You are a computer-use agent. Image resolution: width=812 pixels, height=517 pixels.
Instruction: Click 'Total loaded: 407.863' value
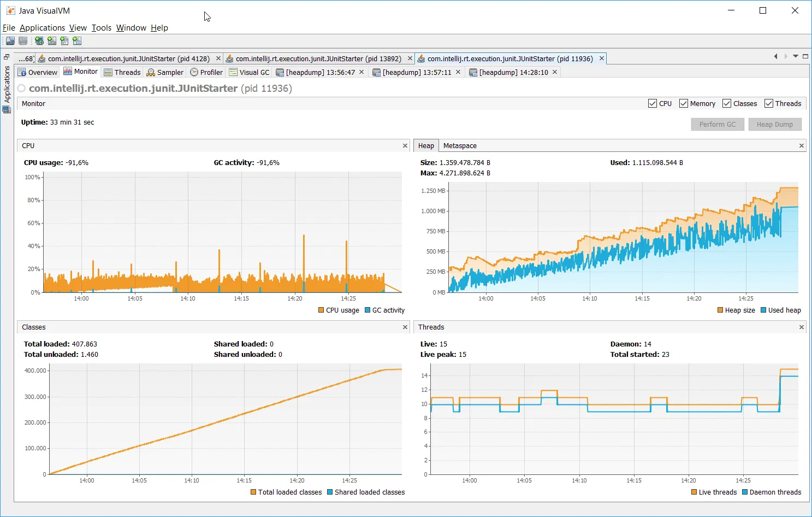pos(61,344)
